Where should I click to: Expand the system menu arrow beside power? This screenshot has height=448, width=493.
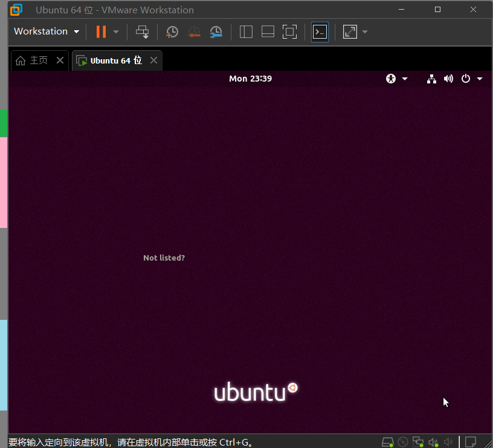pos(480,79)
